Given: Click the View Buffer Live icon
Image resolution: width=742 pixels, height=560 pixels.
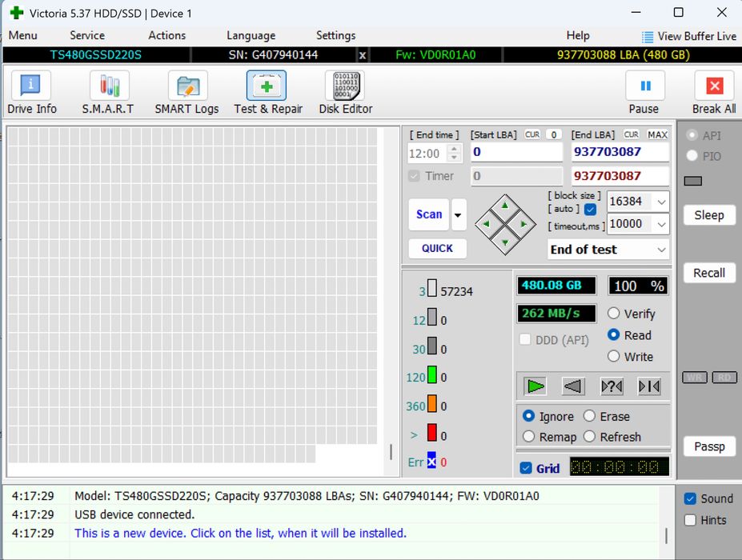Looking at the screenshot, I should click(x=647, y=37).
